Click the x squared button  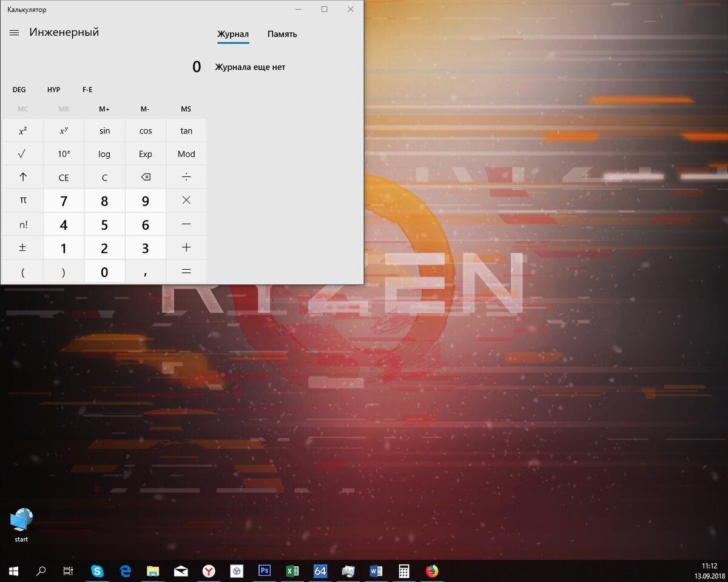[22, 130]
